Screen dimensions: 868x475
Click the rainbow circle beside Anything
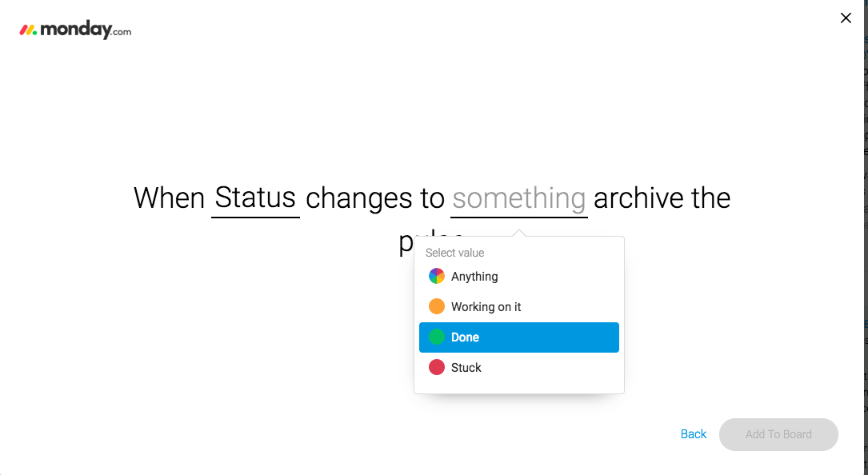tap(436, 276)
